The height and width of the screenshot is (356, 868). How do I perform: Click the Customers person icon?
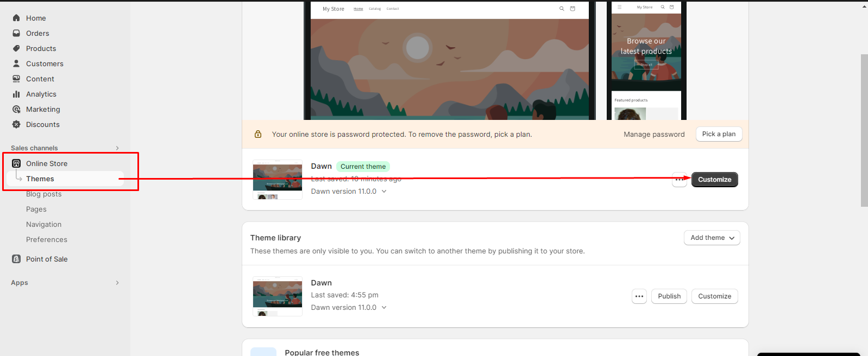click(16, 63)
